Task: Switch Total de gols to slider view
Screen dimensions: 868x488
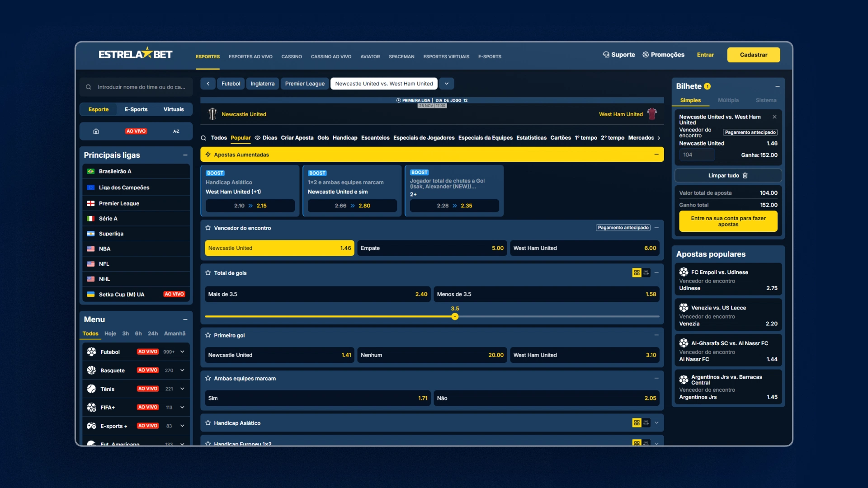Action: pos(646,272)
